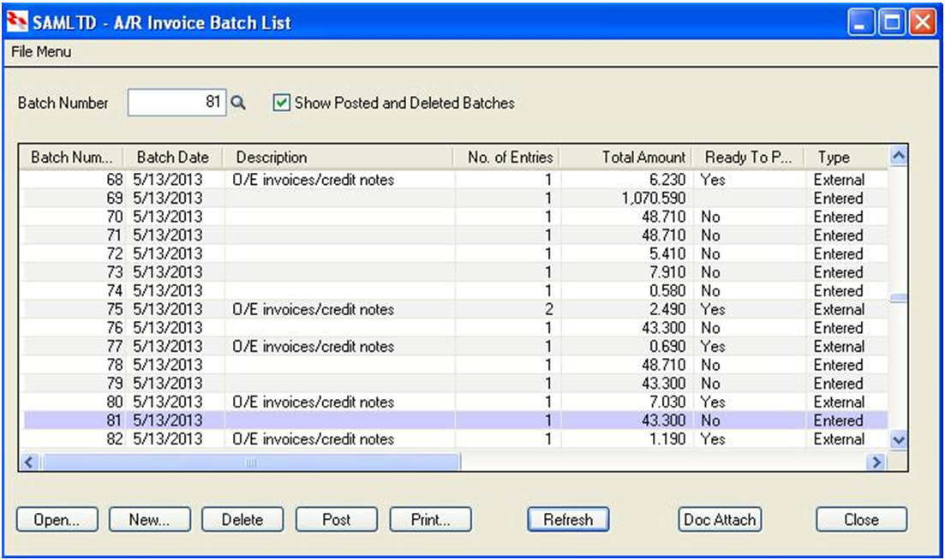Click total amount 6.230 in batch 68
The width and height of the screenshot is (945, 560).
667,180
